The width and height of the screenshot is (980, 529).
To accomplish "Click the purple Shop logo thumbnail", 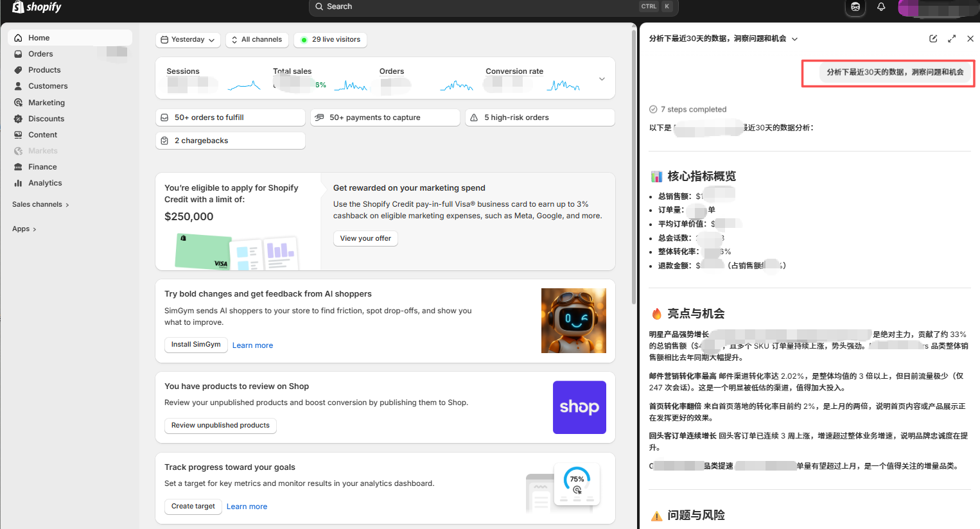I will click(x=579, y=407).
